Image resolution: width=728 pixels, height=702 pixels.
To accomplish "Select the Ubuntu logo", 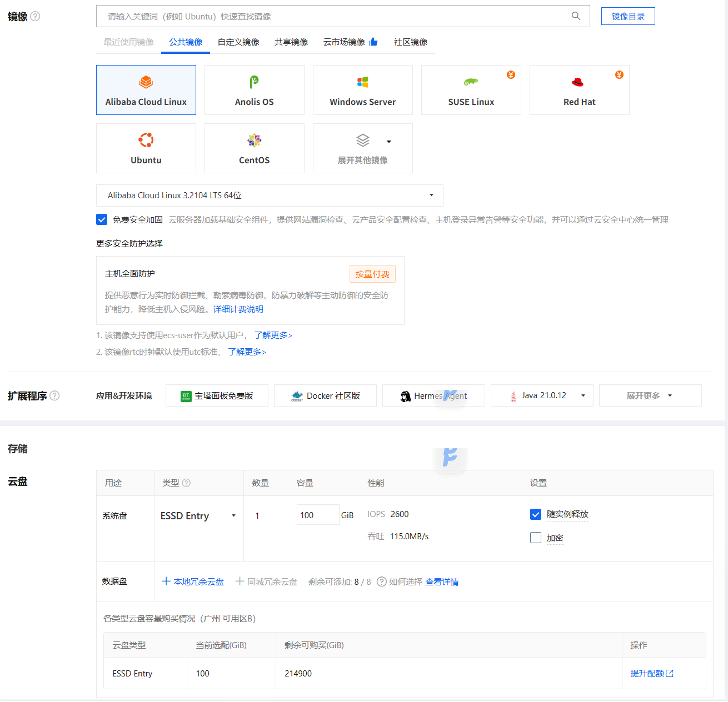I will [146, 140].
